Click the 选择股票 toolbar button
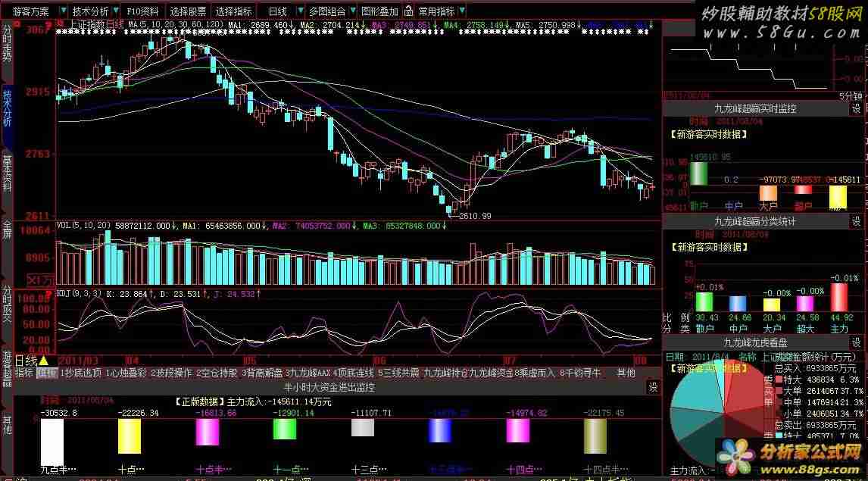Viewport: 868px width, 481px height. [x=188, y=11]
